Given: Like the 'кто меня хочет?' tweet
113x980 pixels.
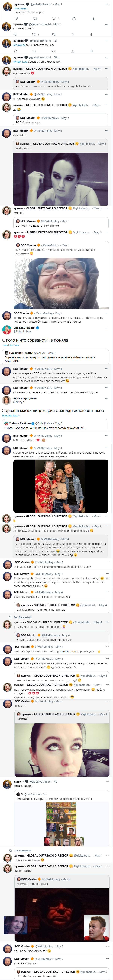Looking at the screenshot, I should [53, 35].
